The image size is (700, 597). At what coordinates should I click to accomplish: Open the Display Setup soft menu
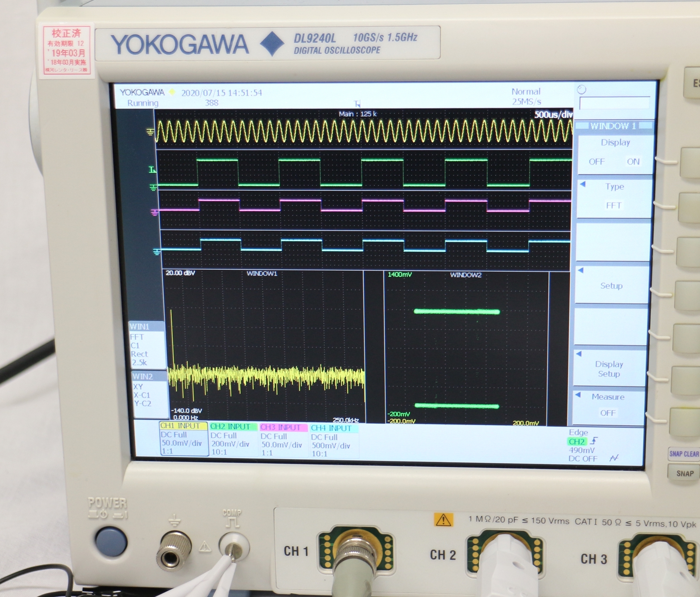[x=609, y=369]
